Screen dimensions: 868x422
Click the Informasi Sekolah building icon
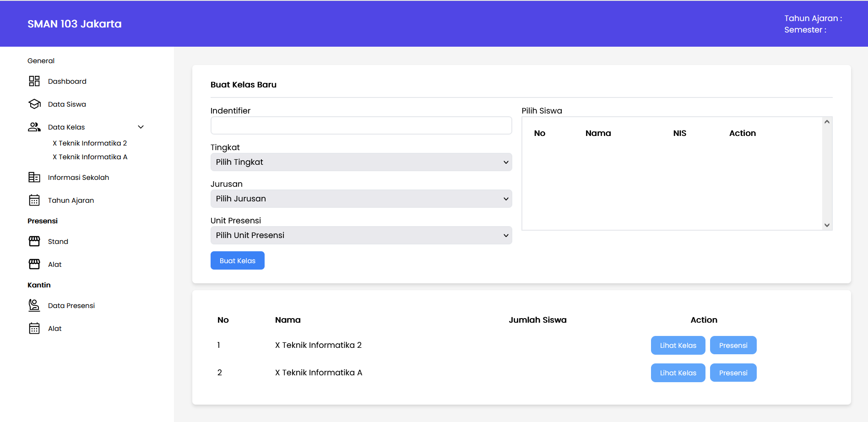click(x=34, y=177)
